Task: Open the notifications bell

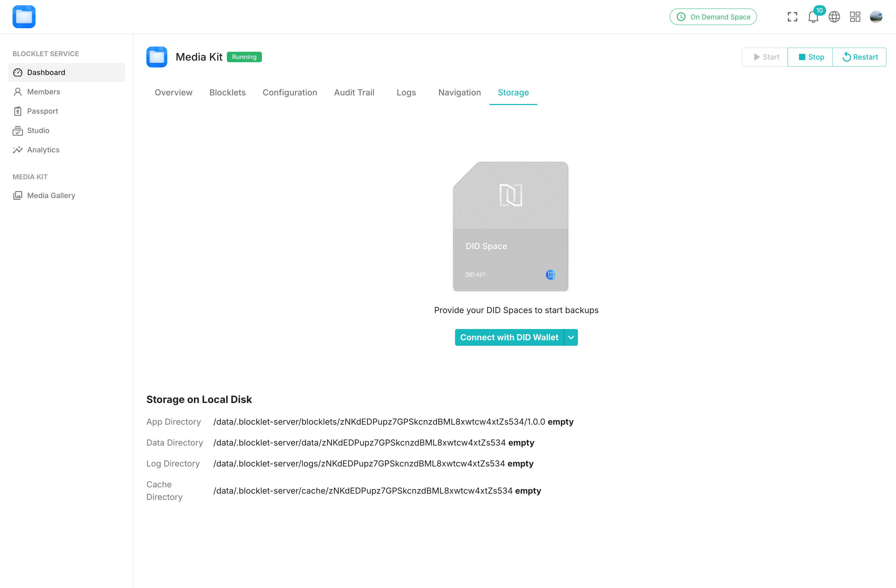Action: click(x=813, y=17)
